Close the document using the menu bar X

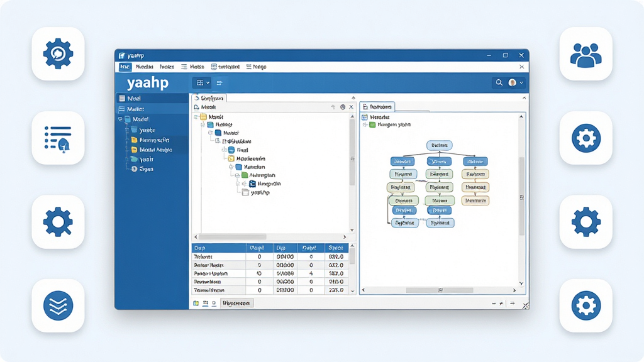521,67
